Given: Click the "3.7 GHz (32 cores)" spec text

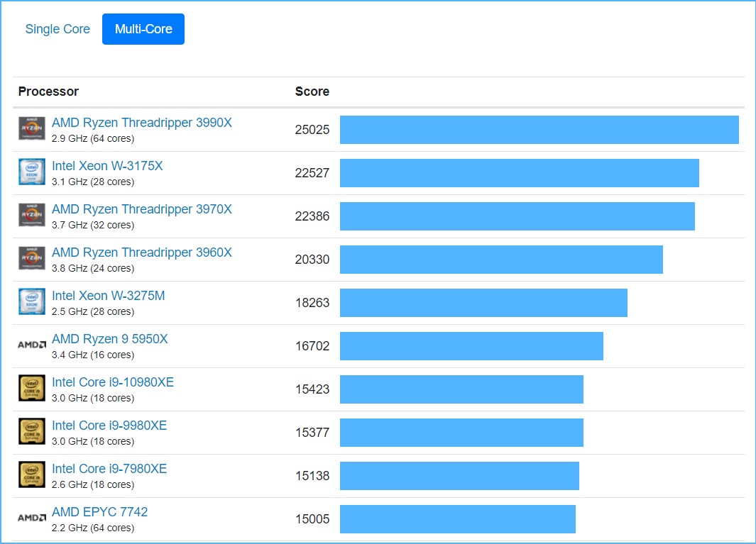Looking at the screenshot, I should [x=93, y=226].
